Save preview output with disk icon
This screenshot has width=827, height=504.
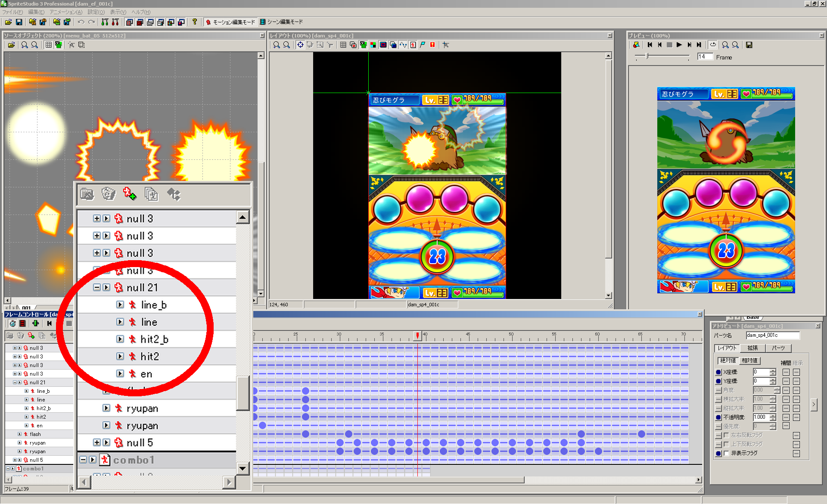coord(749,45)
